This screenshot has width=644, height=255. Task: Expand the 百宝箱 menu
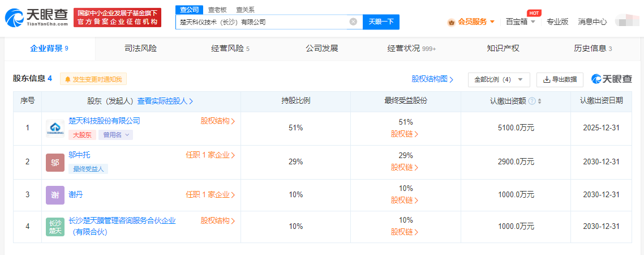click(520, 22)
